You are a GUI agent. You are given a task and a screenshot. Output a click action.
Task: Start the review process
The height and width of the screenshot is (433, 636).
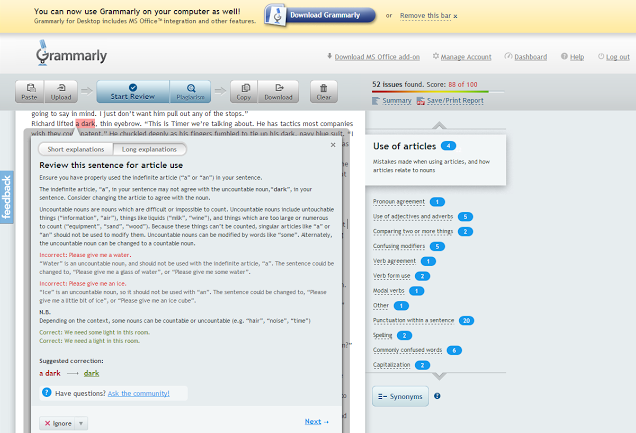(x=133, y=91)
